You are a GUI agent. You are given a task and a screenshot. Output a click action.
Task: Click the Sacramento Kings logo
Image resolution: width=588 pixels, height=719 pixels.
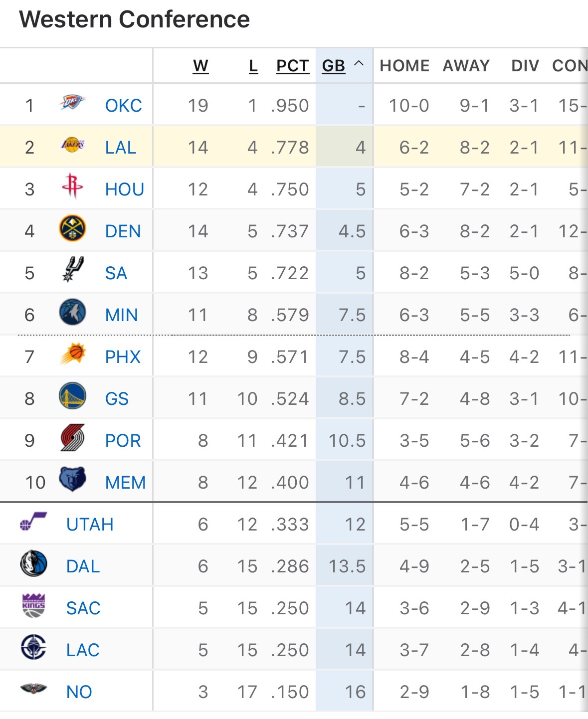coord(33,606)
